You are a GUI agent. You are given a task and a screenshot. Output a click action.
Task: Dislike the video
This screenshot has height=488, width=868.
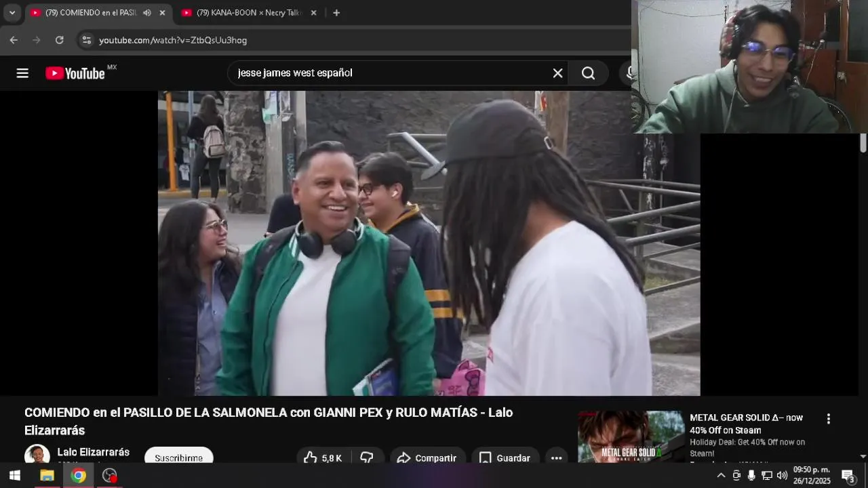click(367, 458)
